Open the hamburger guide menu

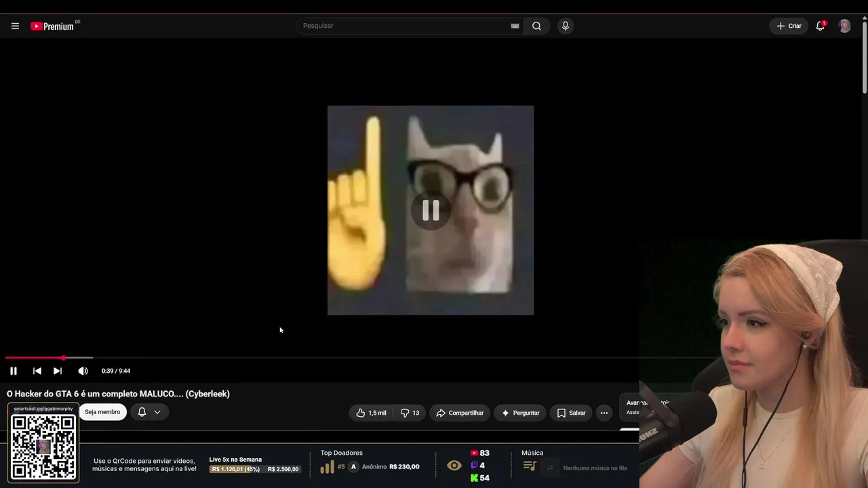[x=15, y=26]
